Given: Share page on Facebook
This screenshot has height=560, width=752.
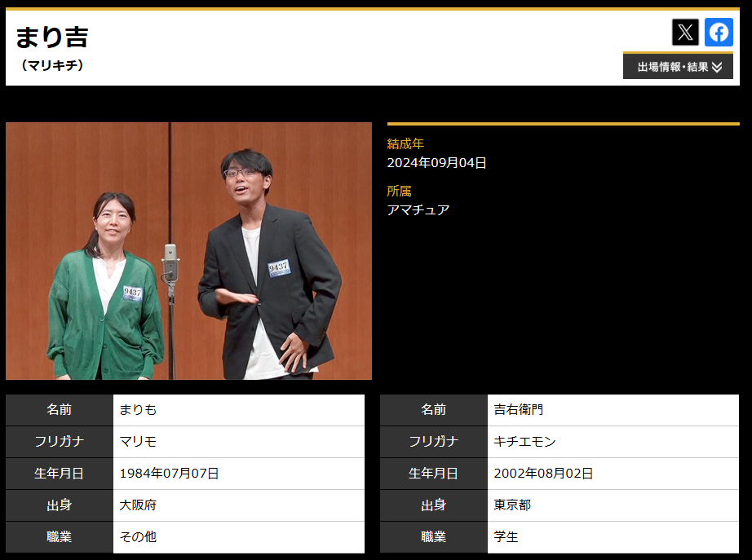Looking at the screenshot, I should tap(719, 33).
